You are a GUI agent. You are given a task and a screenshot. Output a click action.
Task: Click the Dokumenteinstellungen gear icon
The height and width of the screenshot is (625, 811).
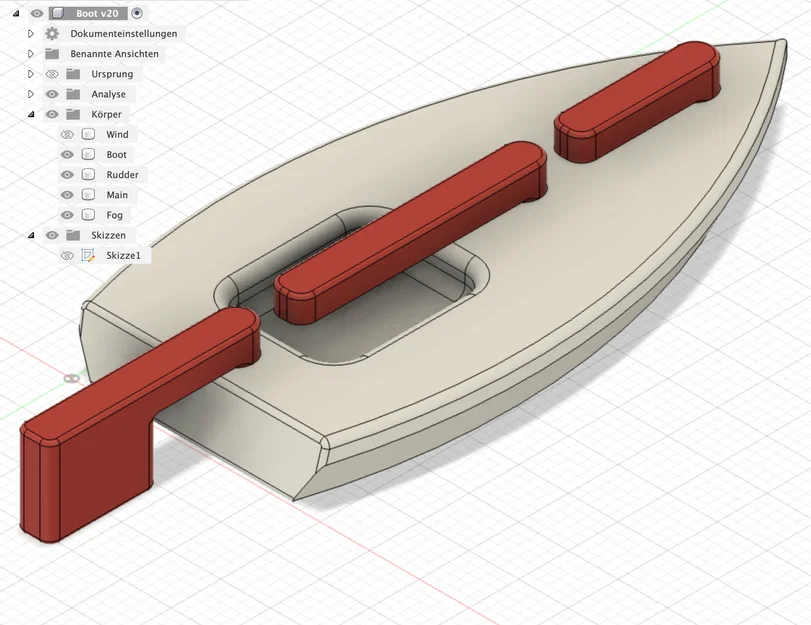[x=52, y=34]
